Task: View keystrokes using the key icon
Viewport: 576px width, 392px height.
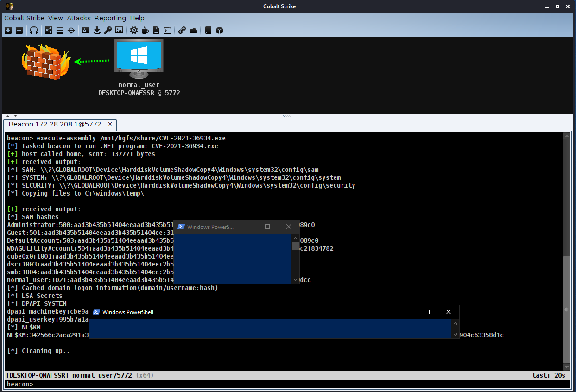Action: [108, 30]
